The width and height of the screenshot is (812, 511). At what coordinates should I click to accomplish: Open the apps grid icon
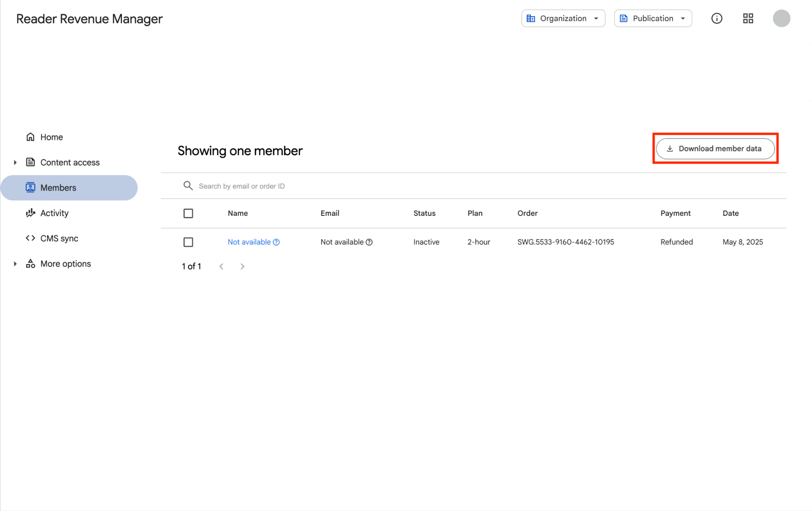tap(748, 18)
